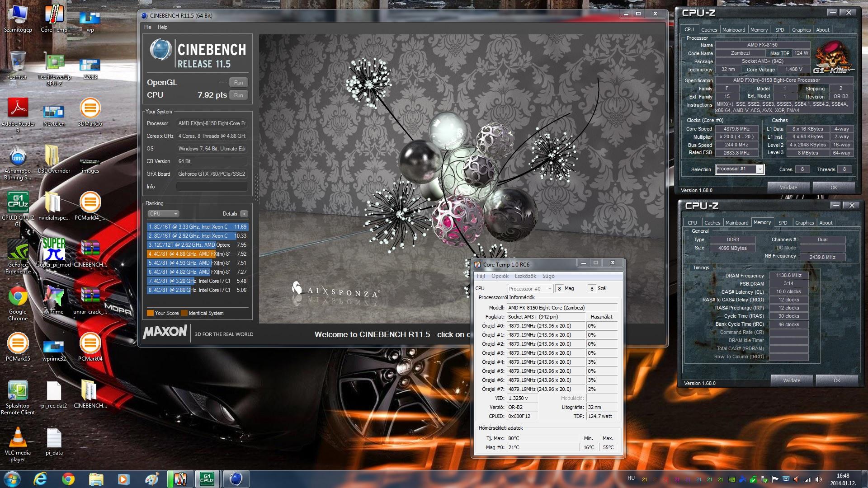Launch the 3DMark06 desktop shortcut
The image size is (868, 488).
pyautogui.click(x=90, y=112)
